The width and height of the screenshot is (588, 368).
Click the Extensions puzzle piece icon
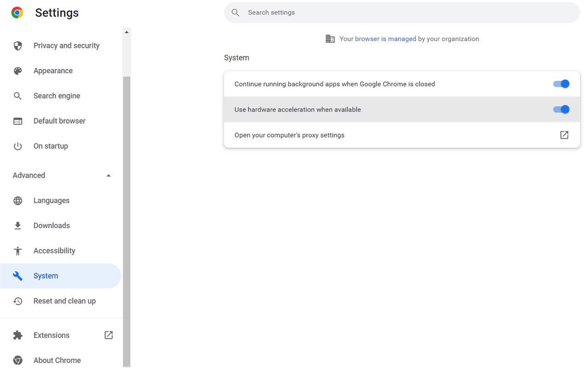(17, 335)
